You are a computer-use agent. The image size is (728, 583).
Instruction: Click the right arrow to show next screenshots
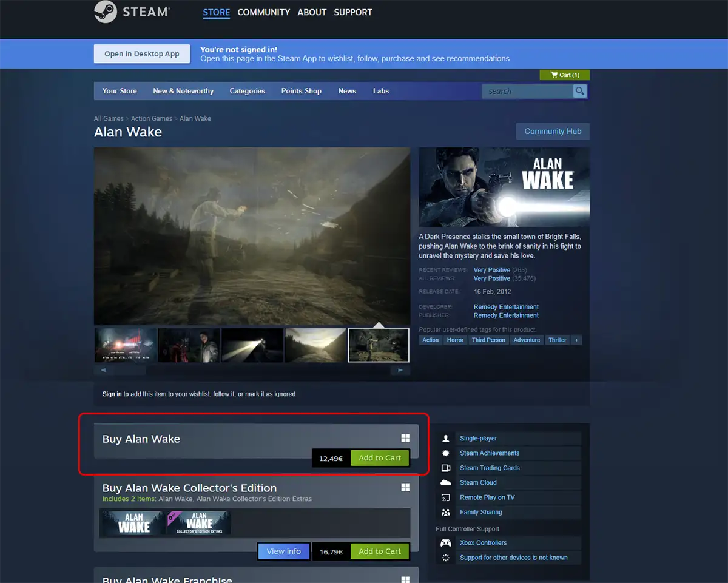tap(400, 370)
